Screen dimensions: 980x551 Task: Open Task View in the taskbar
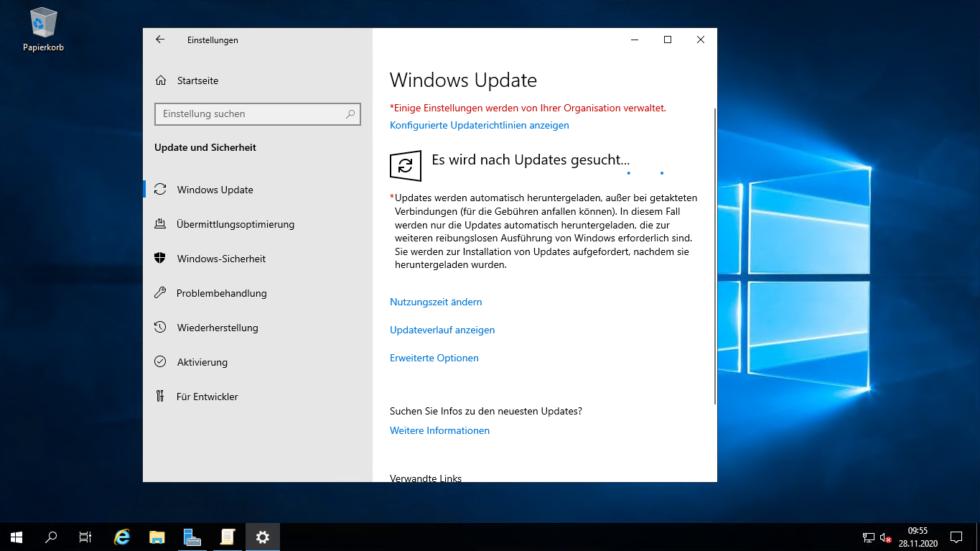[x=85, y=537]
